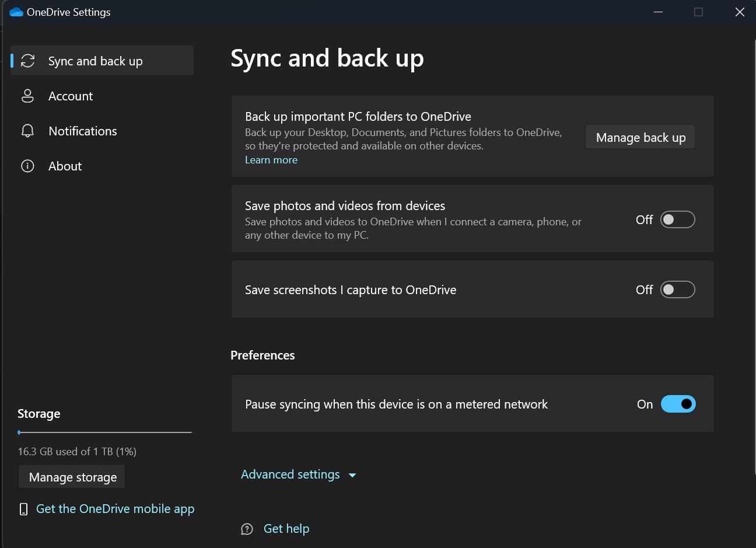Click 'Save photos and videos from devices' title
The width and height of the screenshot is (756, 548).
click(x=345, y=206)
